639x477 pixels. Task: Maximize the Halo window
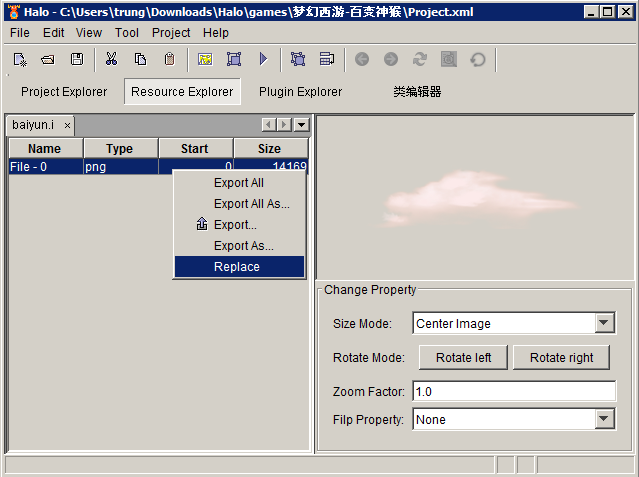tap(607, 12)
